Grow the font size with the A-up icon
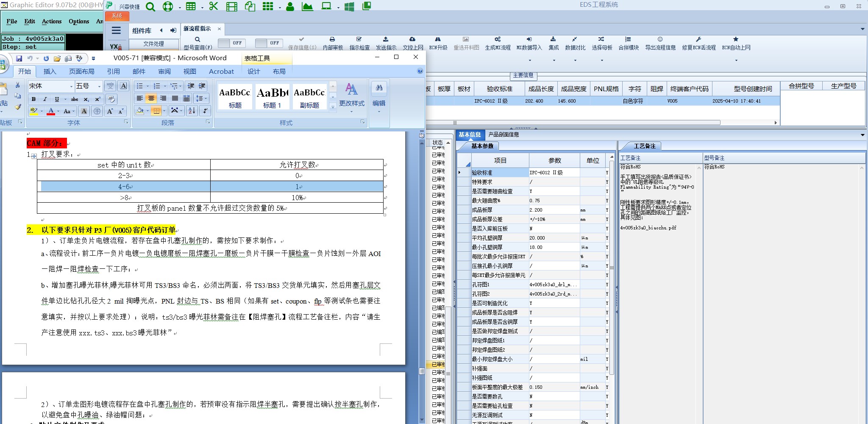This screenshot has height=424, width=868. click(110, 111)
